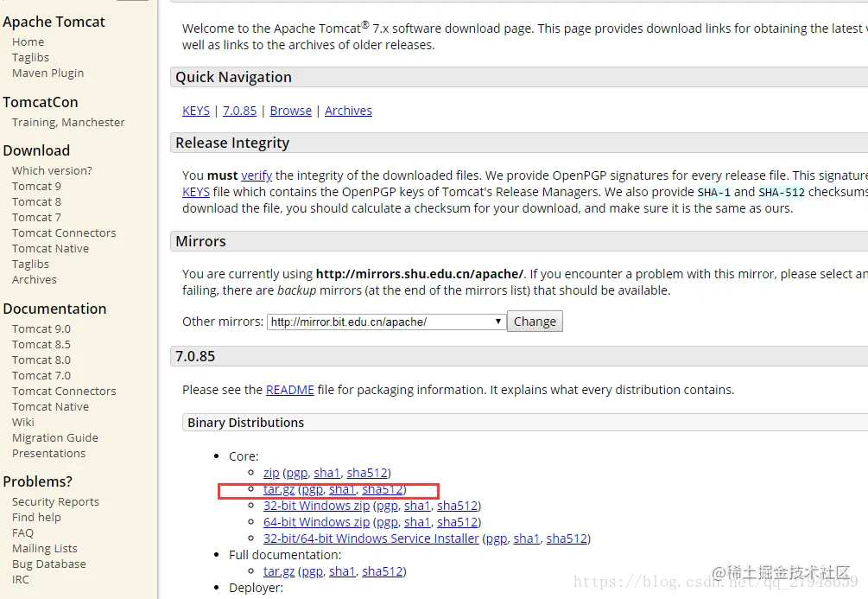Download 64-bit Windows zip
The image size is (868, 599).
tap(317, 522)
